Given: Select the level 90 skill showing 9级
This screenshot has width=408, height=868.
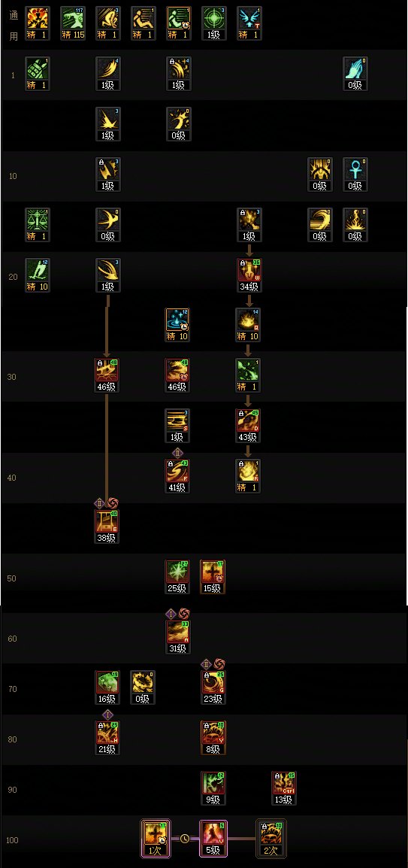Looking at the screenshot, I should 213,789.
